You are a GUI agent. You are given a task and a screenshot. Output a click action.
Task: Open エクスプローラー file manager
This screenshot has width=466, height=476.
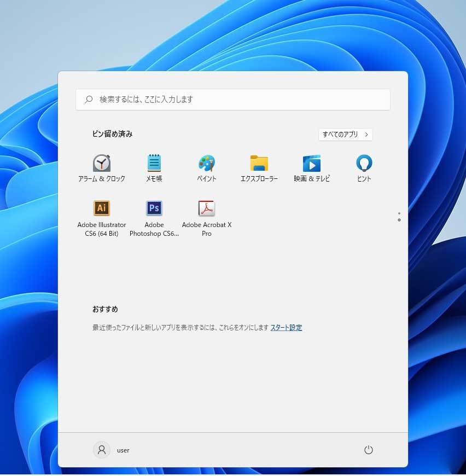(259, 168)
